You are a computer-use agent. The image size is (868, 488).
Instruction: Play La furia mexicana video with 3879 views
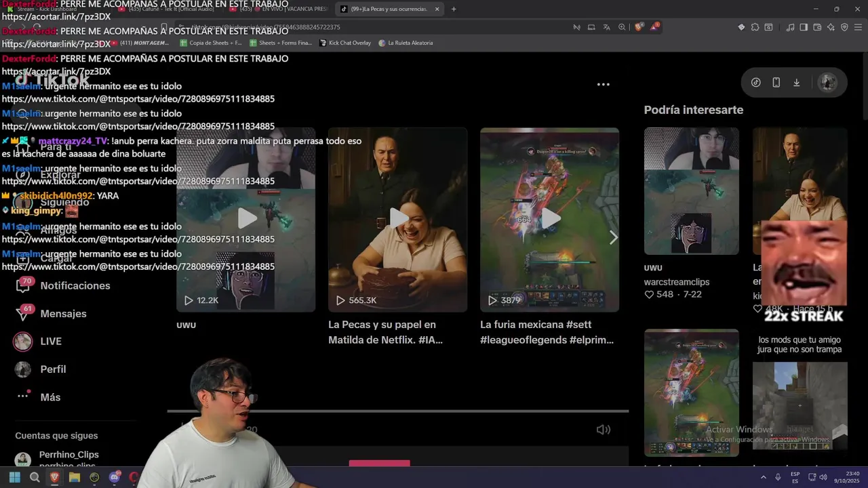(x=549, y=220)
